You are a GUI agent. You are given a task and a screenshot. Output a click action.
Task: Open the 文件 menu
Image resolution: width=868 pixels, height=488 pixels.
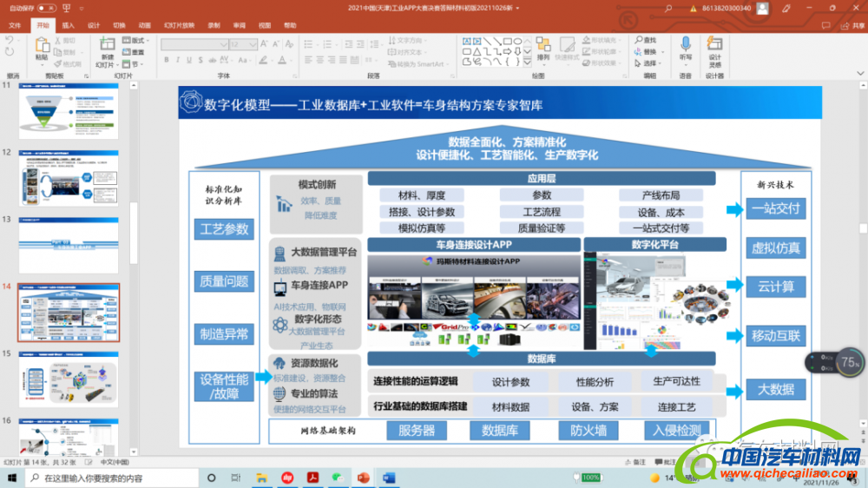(15, 25)
